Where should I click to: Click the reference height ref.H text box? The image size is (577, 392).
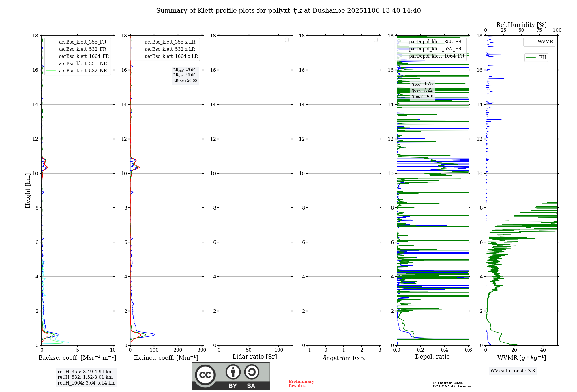(x=86, y=377)
